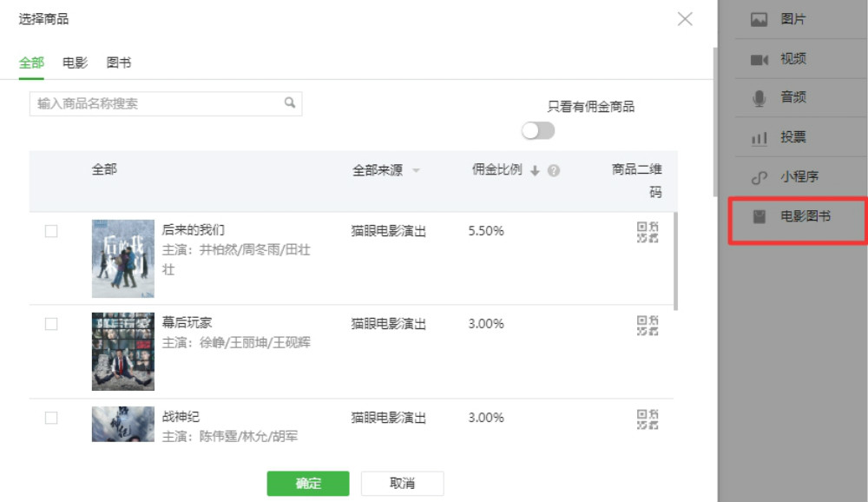The height and width of the screenshot is (502, 868).
Task: Select the 视频 video camera icon
Action: coord(759,59)
